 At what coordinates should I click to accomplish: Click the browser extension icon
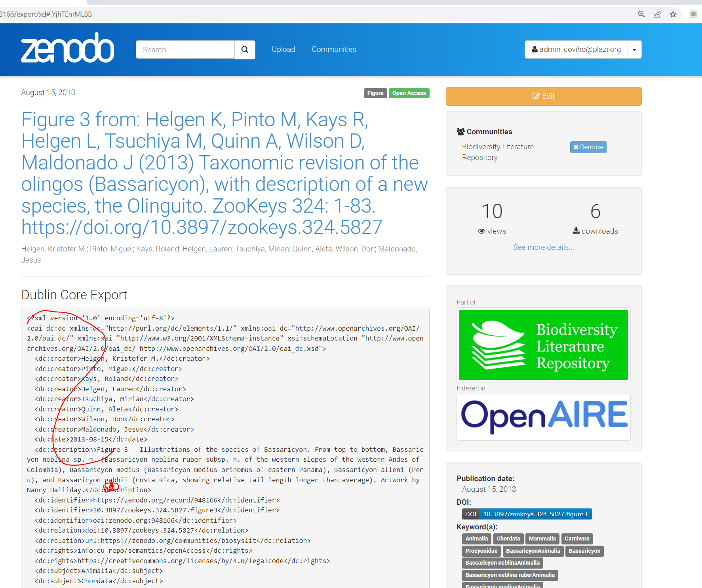pyautogui.click(x=693, y=14)
